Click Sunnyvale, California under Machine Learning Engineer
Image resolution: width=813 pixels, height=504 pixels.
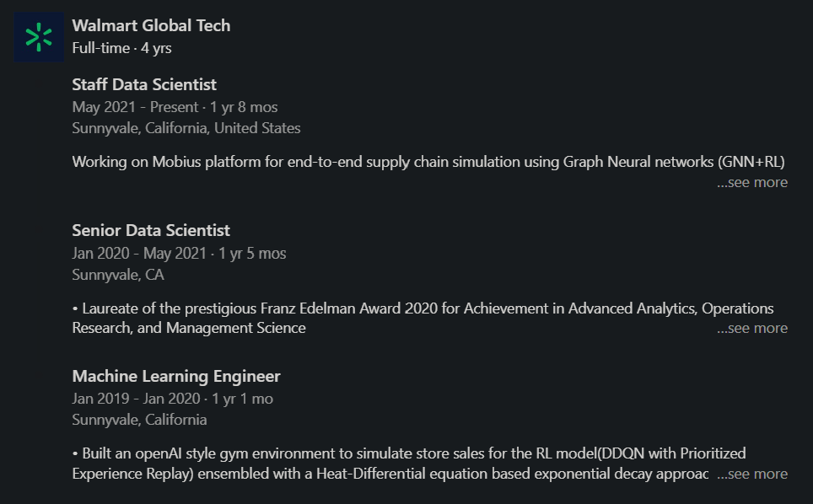click(139, 420)
